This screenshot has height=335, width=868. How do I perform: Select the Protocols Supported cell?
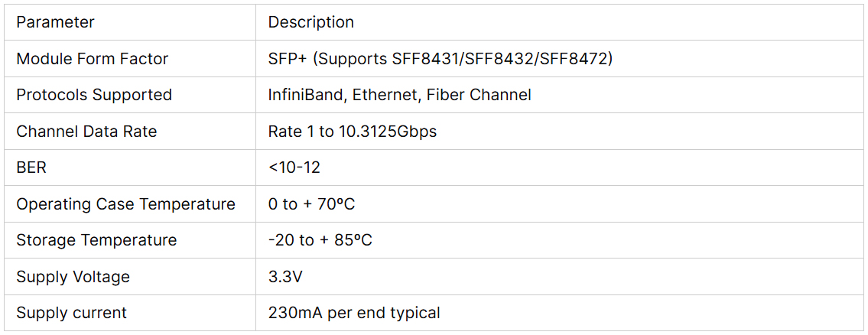coord(93,95)
